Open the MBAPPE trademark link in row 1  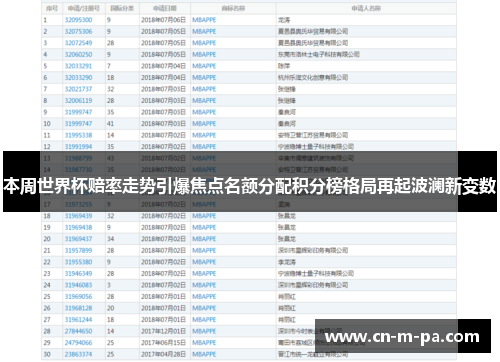(204, 20)
